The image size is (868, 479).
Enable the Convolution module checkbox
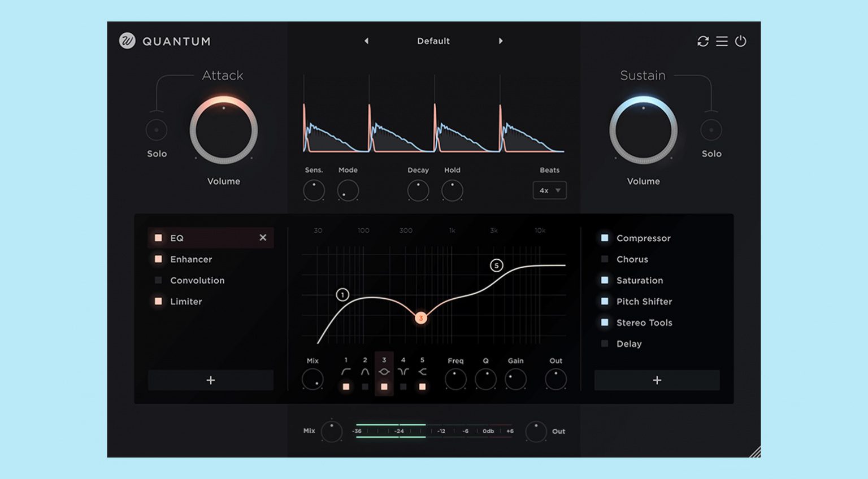coord(158,280)
